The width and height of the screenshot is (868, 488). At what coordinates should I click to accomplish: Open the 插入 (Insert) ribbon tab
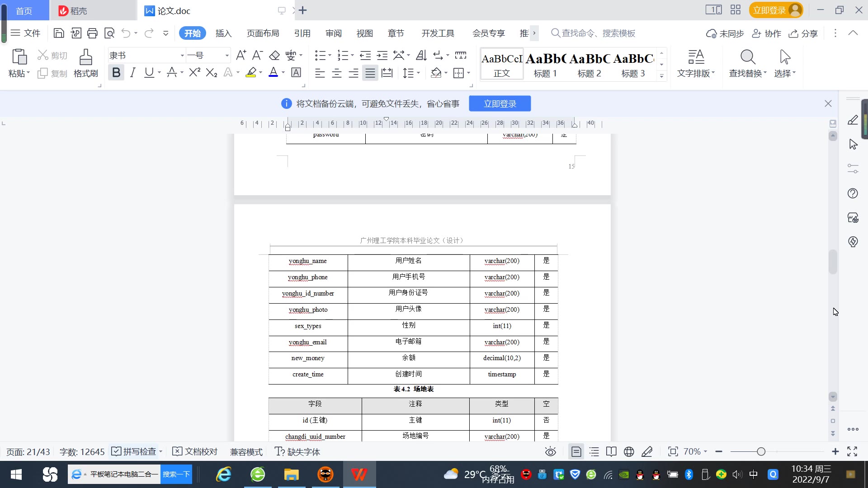tap(223, 33)
